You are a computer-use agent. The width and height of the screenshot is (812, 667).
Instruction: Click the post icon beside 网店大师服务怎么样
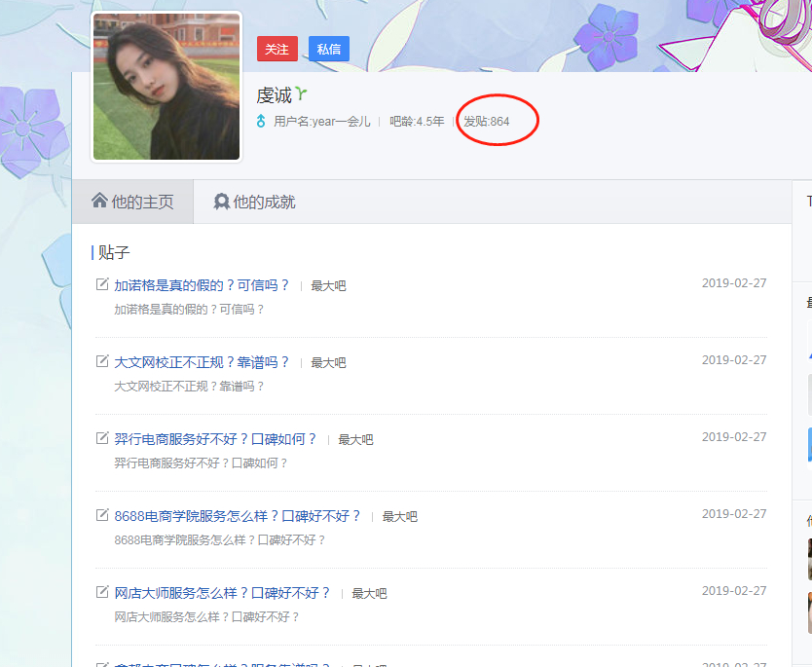[x=102, y=592]
